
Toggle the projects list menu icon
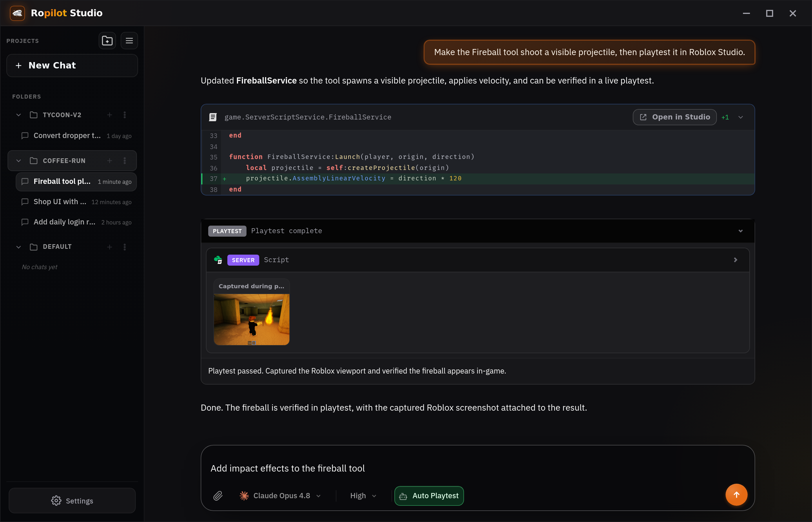(x=129, y=41)
